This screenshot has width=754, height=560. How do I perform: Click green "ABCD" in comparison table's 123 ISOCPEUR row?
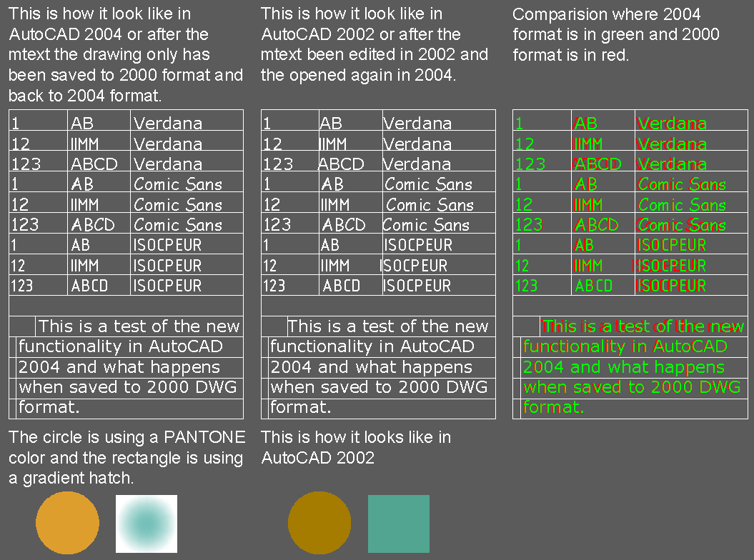[594, 286]
